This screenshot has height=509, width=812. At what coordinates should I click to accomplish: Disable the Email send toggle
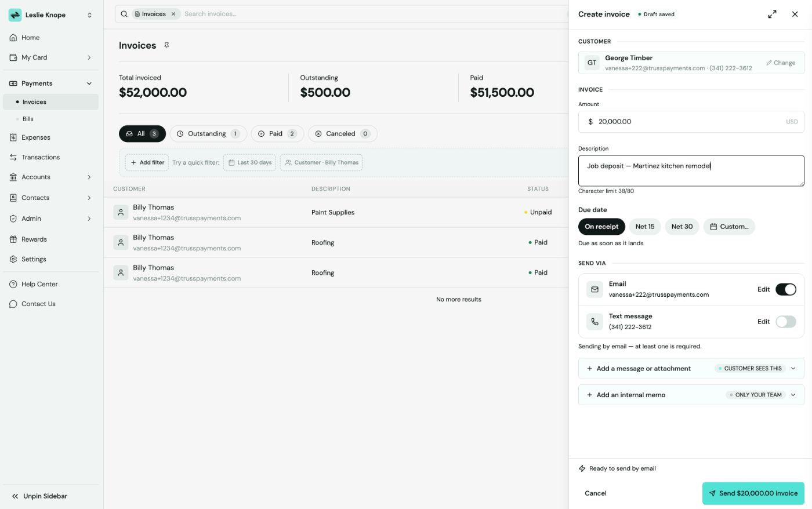click(x=786, y=289)
